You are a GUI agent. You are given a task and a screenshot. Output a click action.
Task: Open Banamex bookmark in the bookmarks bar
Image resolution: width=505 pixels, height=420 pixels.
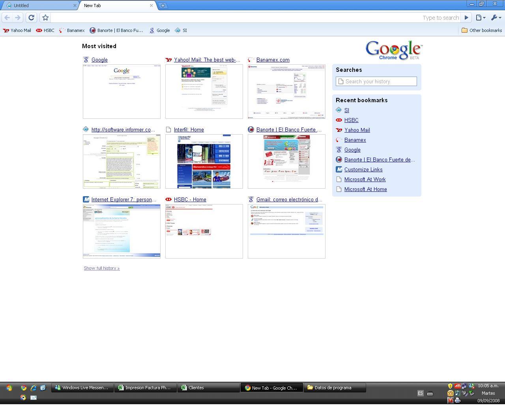pyautogui.click(x=72, y=30)
